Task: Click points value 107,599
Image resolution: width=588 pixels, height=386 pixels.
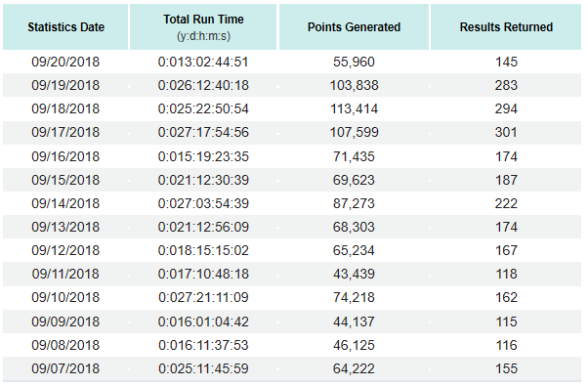Action: tap(354, 132)
